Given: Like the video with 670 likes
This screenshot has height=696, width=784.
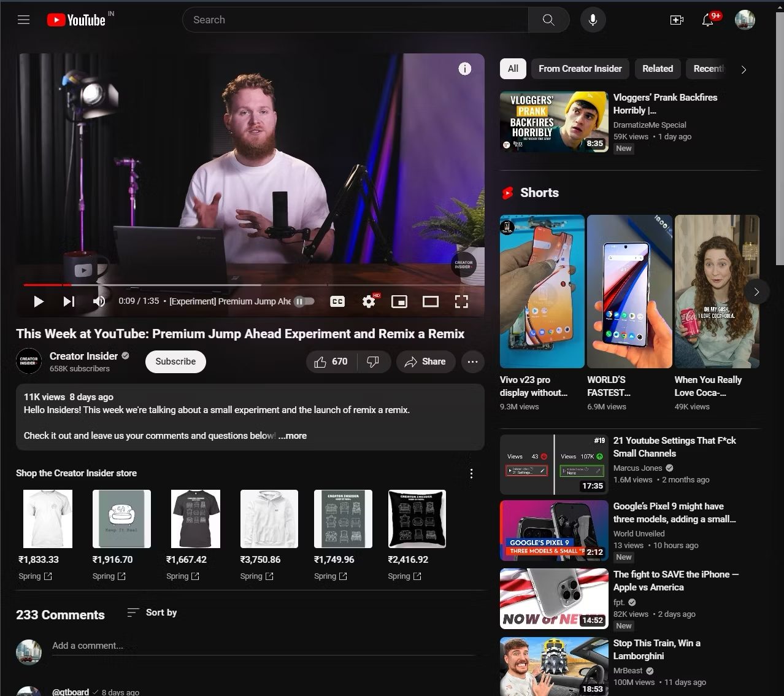Looking at the screenshot, I should [x=331, y=362].
